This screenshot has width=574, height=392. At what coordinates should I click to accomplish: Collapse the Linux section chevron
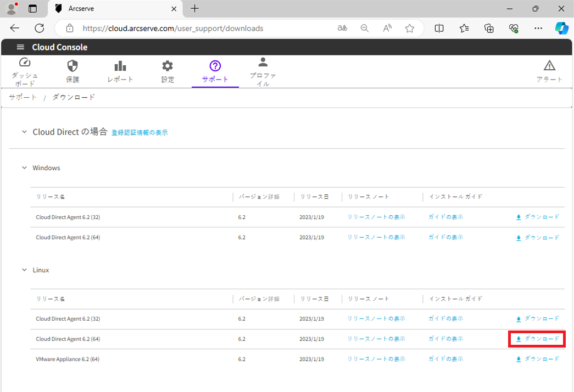[24, 270]
